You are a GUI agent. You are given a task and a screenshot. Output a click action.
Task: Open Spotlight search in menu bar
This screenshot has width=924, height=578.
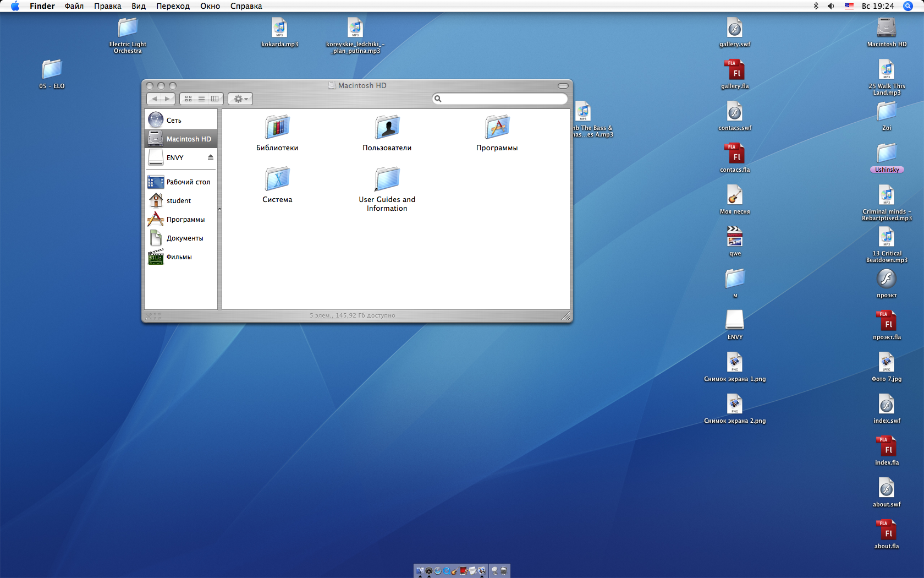(908, 6)
